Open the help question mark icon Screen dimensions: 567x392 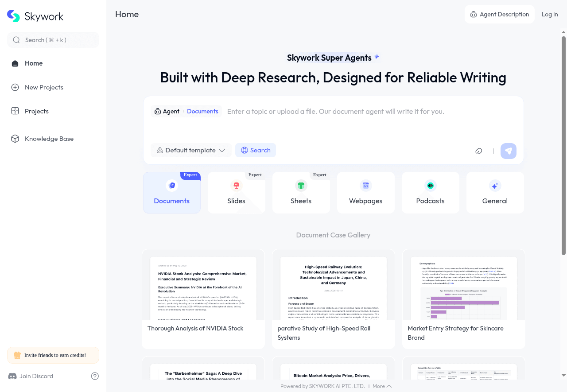coord(95,376)
